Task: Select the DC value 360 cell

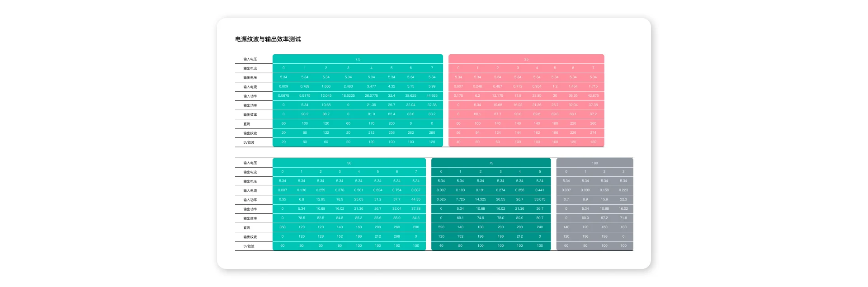Action: coord(283,227)
